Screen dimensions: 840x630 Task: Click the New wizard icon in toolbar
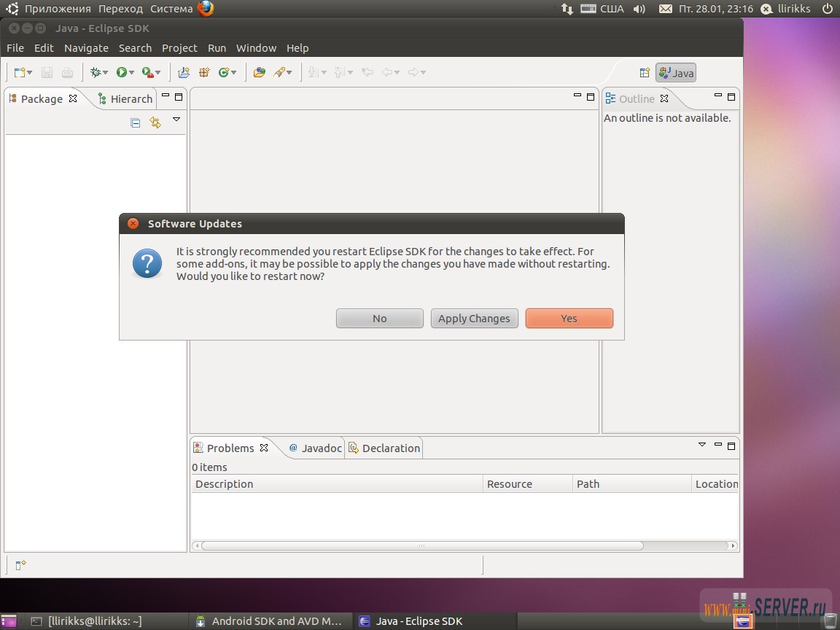[x=20, y=72]
